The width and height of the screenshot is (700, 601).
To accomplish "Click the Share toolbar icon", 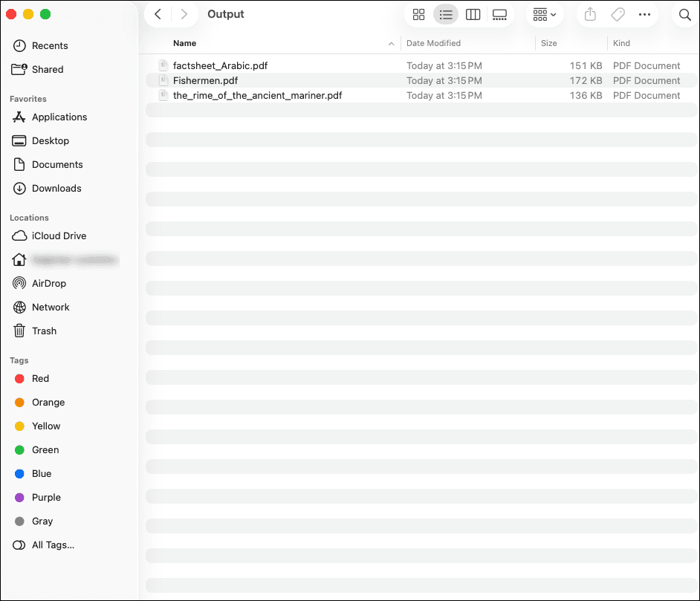I will point(590,15).
